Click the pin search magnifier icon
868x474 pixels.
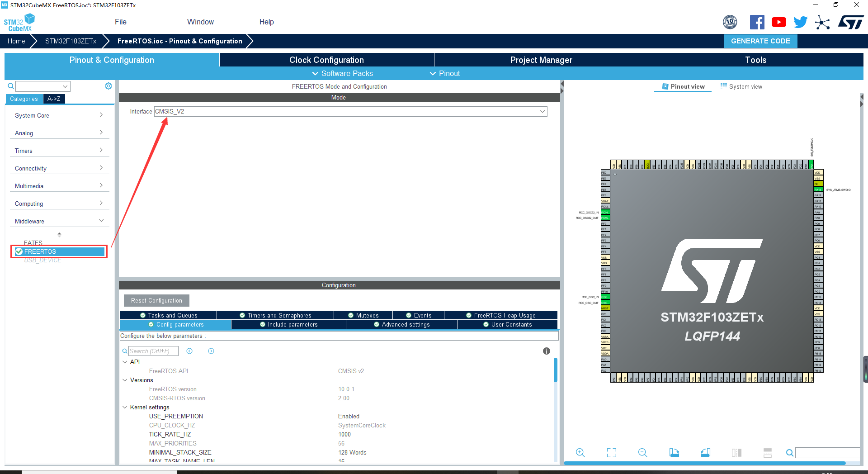point(790,453)
